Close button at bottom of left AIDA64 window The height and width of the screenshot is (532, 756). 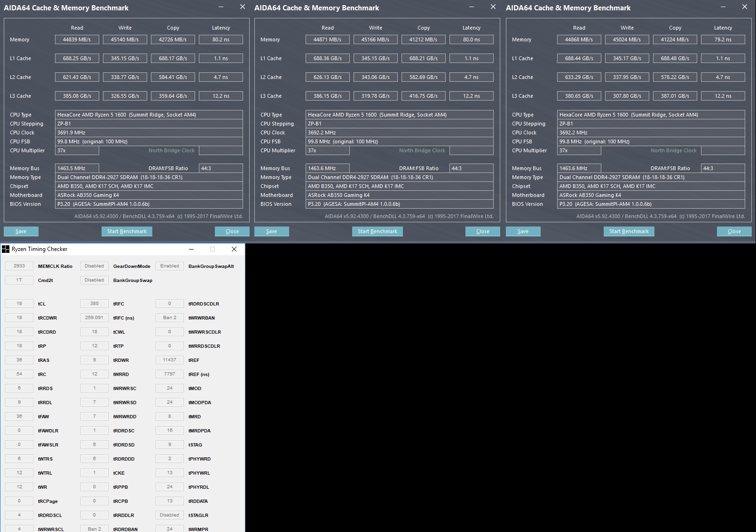click(232, 231)
